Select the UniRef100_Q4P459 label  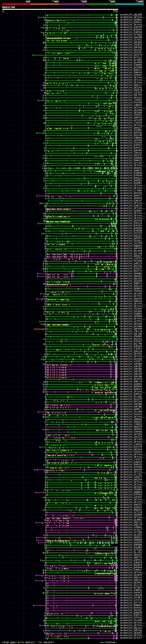click(x=131, y=329)
